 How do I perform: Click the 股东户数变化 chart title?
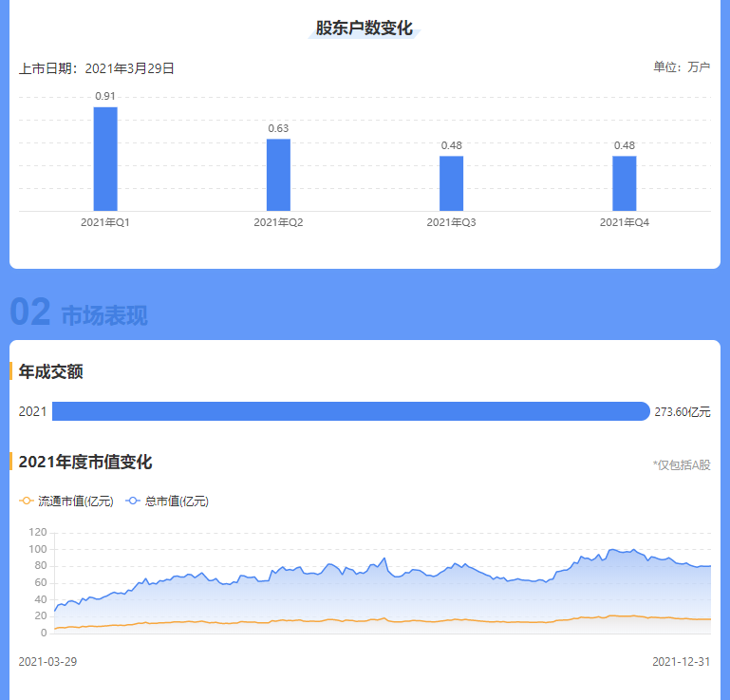pyautogui.click(x=365, y=28)
